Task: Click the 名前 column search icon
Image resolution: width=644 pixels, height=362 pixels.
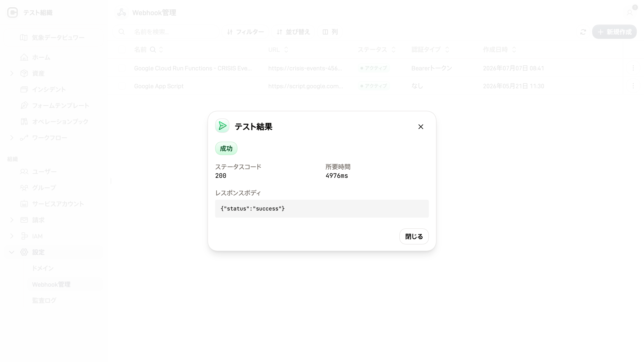Action: 153,50
